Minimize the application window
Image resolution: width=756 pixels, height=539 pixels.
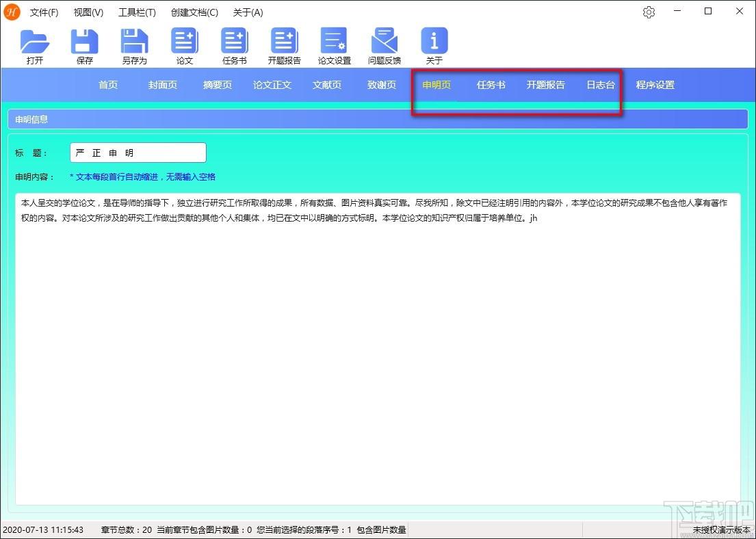pos(677,11)
